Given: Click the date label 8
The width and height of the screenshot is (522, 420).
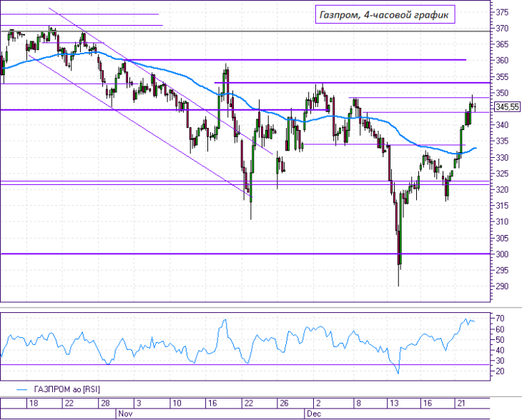Looking at the screenshot, I should [x=358, y=404].
